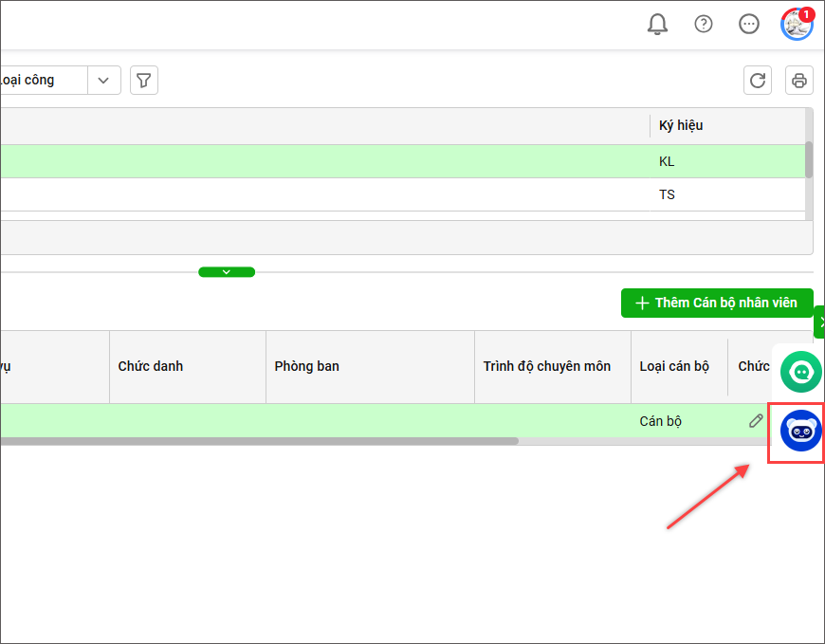The height and width of the screenshot is (644, 825).
Task: Open the user profile avatar
Action: click(x=797, y=25)
